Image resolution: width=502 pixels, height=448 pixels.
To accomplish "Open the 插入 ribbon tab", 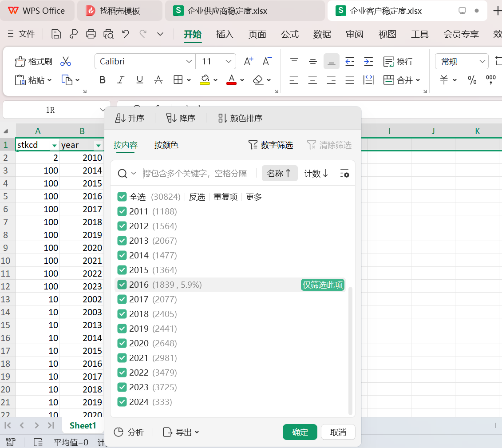I will click(x=225, y=34).
